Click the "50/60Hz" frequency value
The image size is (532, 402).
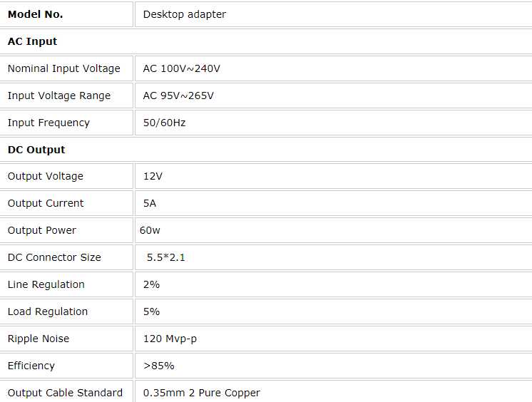tap(164, 123)
